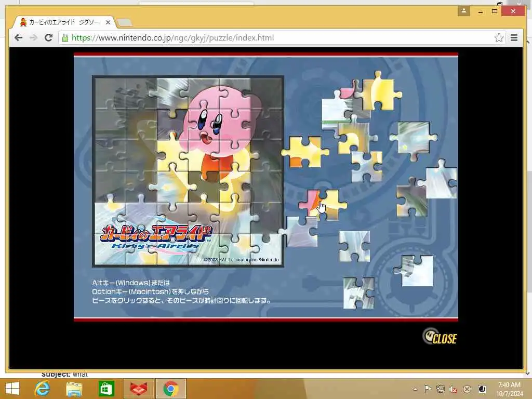Screen dimensions: 532x399
Task: Click the CLOSE button below puzzle
Action: click(x=440, y=337)
